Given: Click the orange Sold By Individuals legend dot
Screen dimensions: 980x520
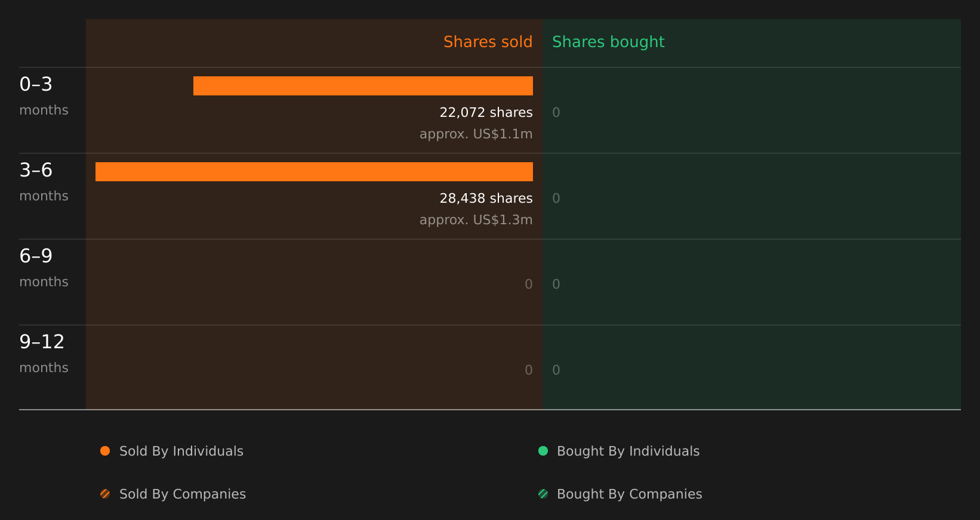Looking at the screenshot, I should click(105, 451).
